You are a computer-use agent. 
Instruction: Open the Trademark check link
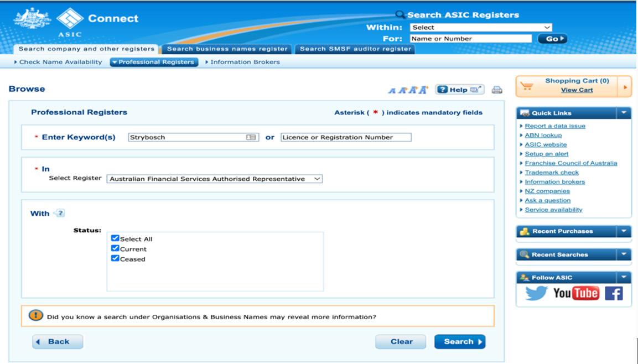pyautogui.click(x=551, y=173)
